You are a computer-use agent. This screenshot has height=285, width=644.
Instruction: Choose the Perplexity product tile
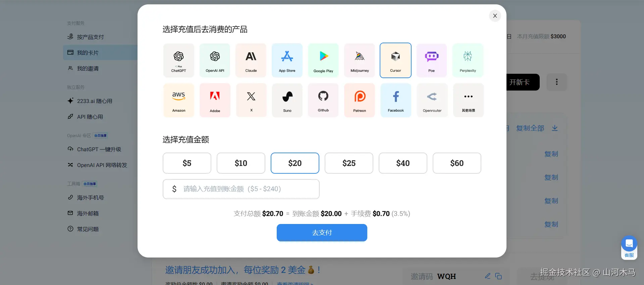click(x=468, y=60)
